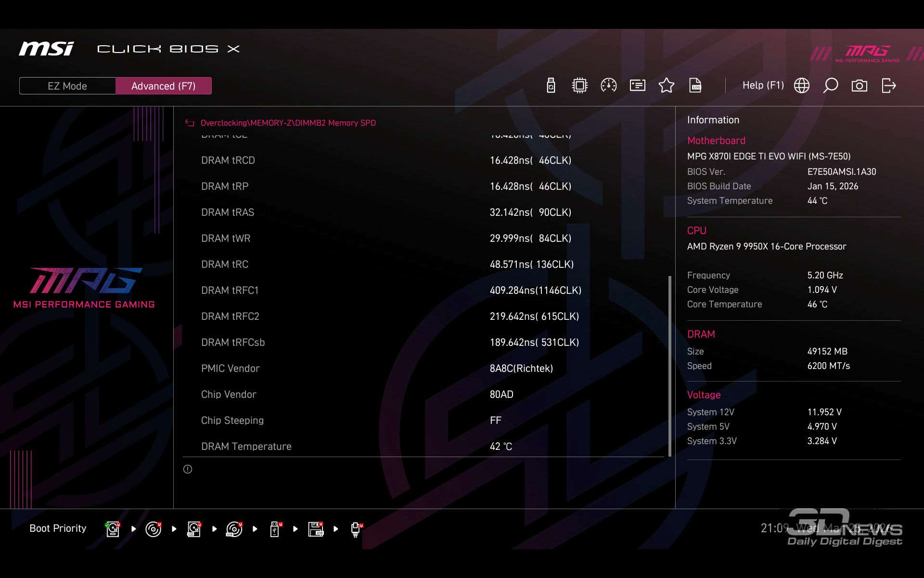Screen dimensions: 924x578
Task: Open the speedometer performance icon
Action: [x=609, y=86]
